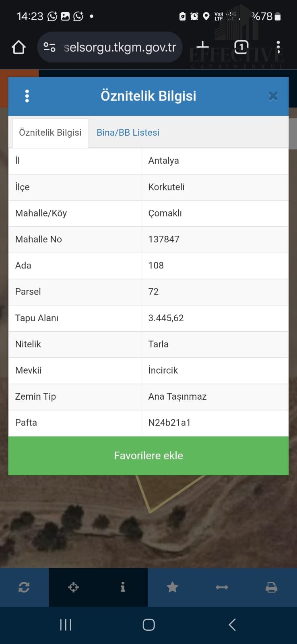Tap the info "i" tool icon
This screenshot has height=644, width=297.
pos(123,587)
